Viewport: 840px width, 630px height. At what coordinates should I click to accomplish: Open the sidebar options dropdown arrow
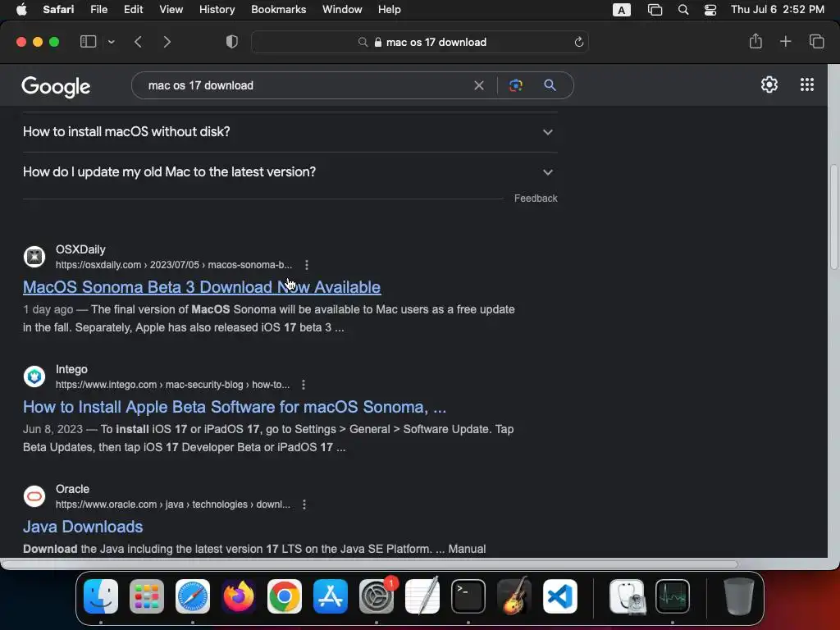(111, 42)
